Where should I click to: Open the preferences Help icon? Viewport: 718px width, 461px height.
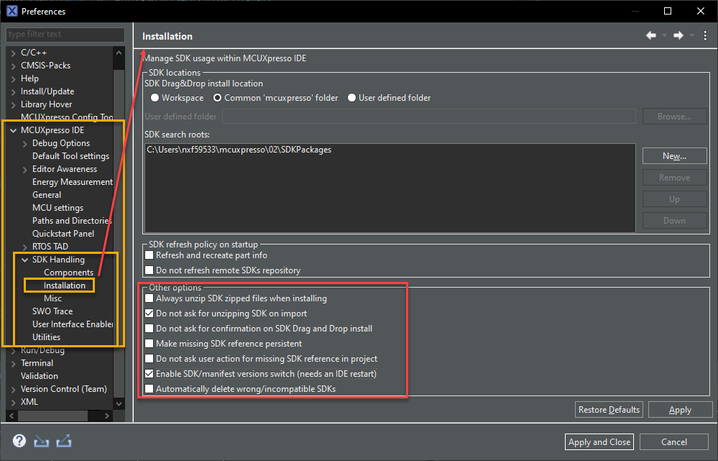click(x=19, y=441)
